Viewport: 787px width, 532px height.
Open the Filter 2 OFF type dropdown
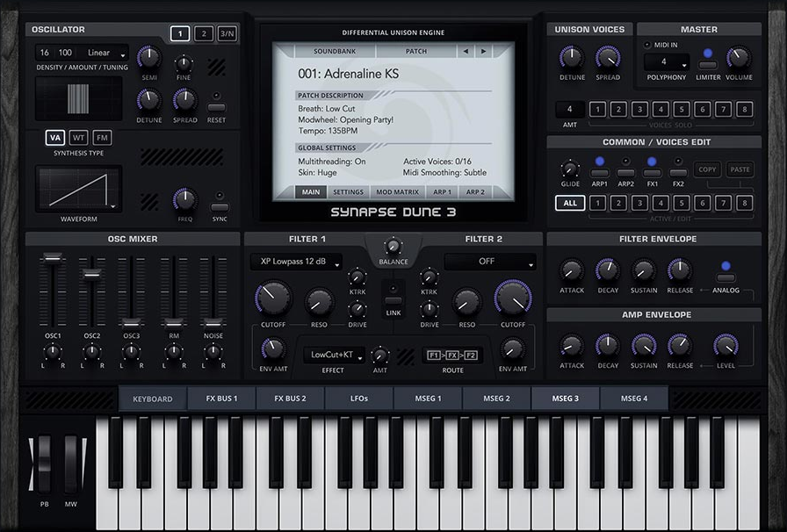tap(490, 262)
